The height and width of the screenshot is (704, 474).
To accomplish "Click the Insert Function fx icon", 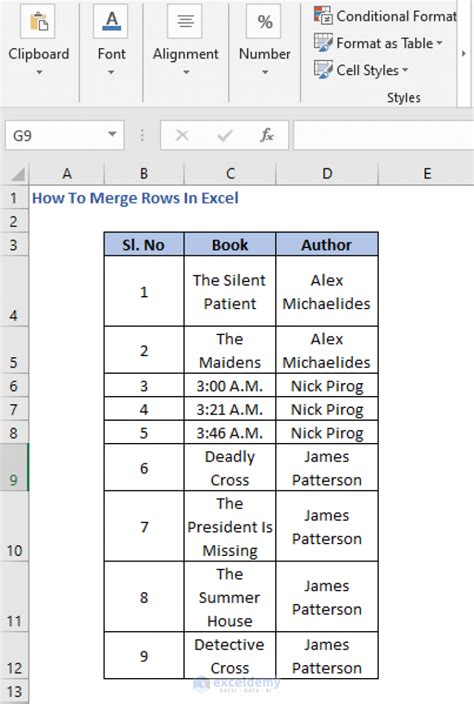I will 267,135.
